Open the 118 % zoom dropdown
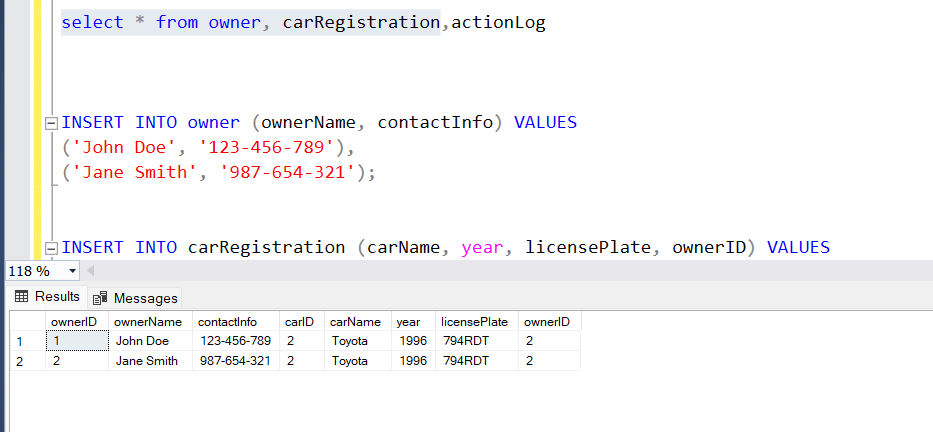Screen dimensions: 933x432 click(x=73, y=271)
